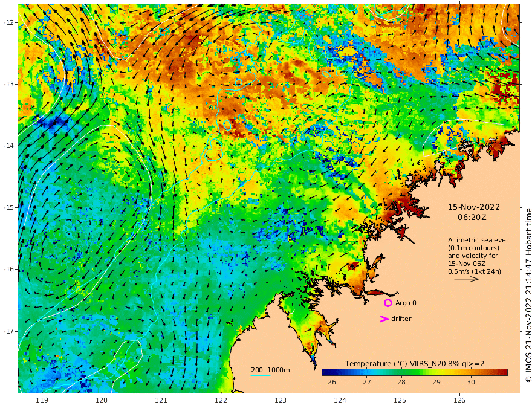The image size is (532, 411).
Task: Click the magenta Argo 0 circle marker
Action: [388, 303]
